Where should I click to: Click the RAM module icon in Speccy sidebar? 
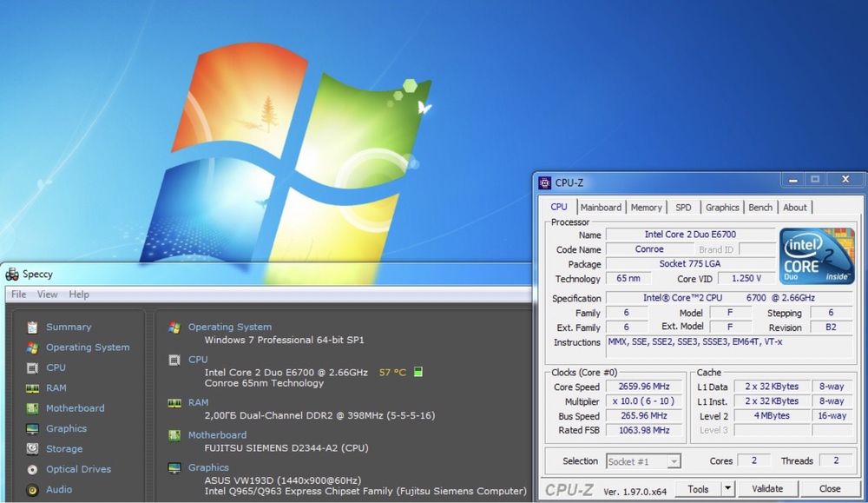pos(33,388)
